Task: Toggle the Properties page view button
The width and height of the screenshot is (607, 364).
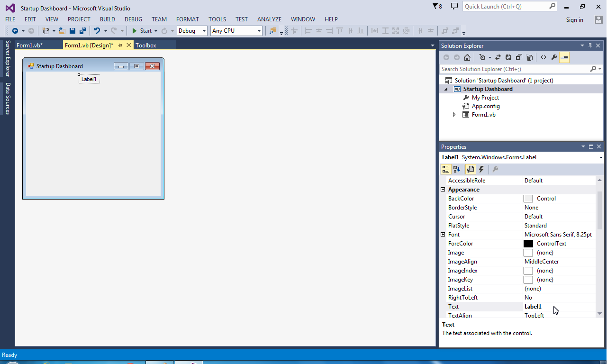Action: click(471, 169)
